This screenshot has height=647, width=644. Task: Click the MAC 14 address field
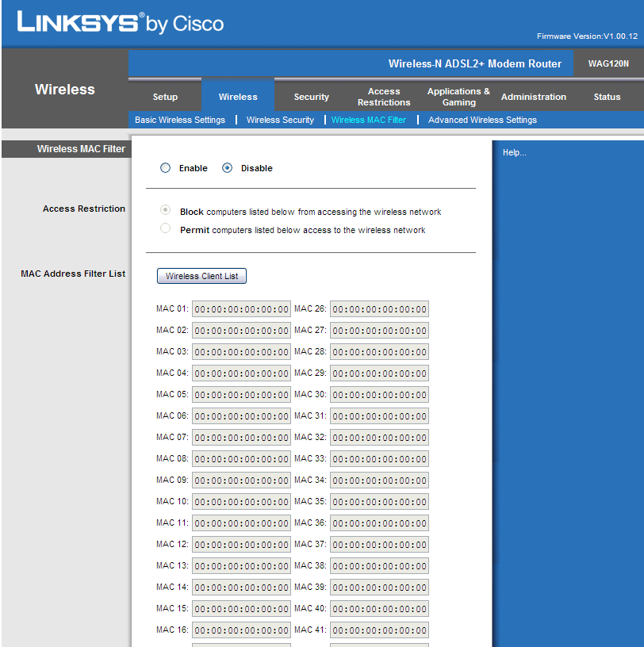(241, 588)
